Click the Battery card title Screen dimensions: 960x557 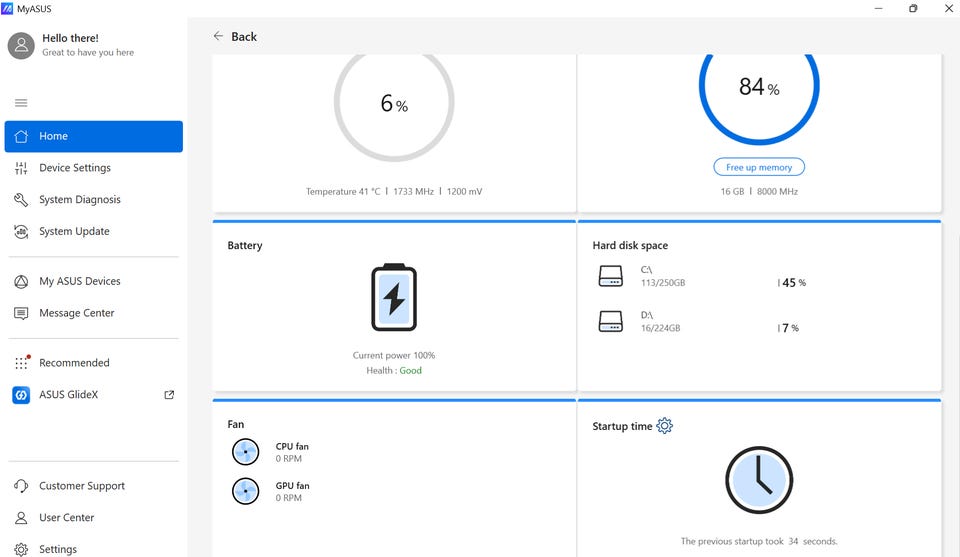245,245
